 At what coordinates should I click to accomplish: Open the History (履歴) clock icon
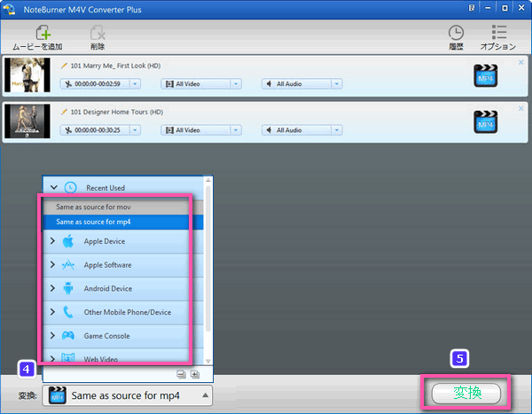click(x=456, y=33)
